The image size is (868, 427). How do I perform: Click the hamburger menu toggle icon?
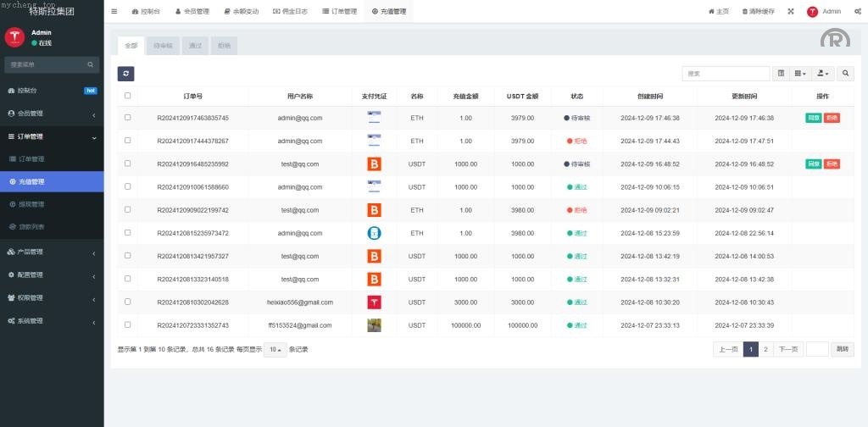114,12
